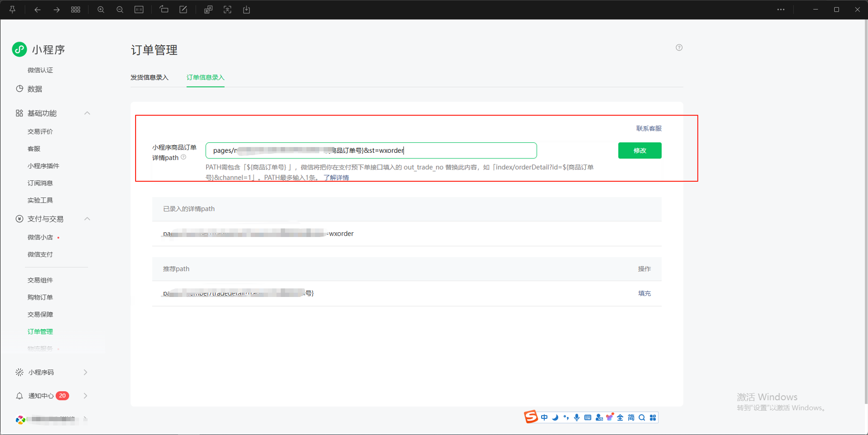The height and width of the screenshot is (435, 868).
Task: Click the info icon next to 详情path label
Action: pyautogui.click(x=184, y=157)
